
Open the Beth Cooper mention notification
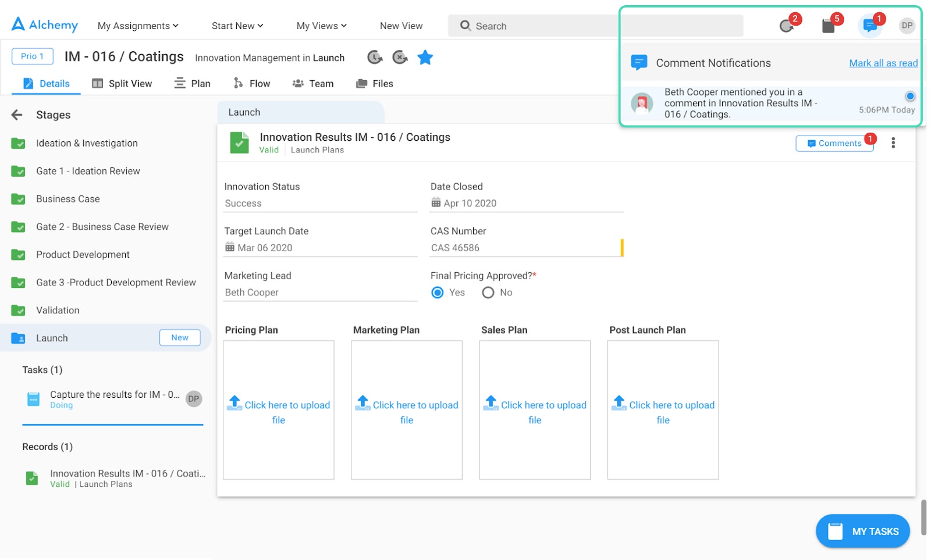770,103
